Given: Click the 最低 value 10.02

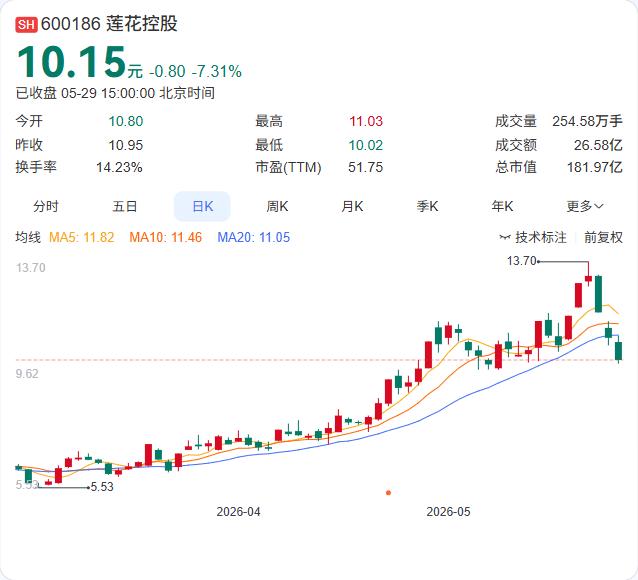Looking at the screenshot, I should point(365,145).
